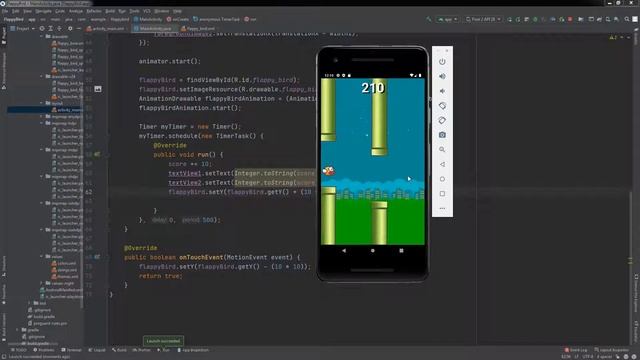This screenshot has width=640, height=360.
Task: Click onCreate breadcrumb in navigation bar
Action: coord(178,19)
